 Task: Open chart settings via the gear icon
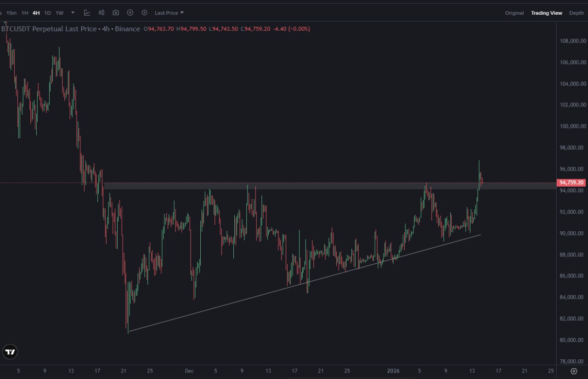click(144, 12)
